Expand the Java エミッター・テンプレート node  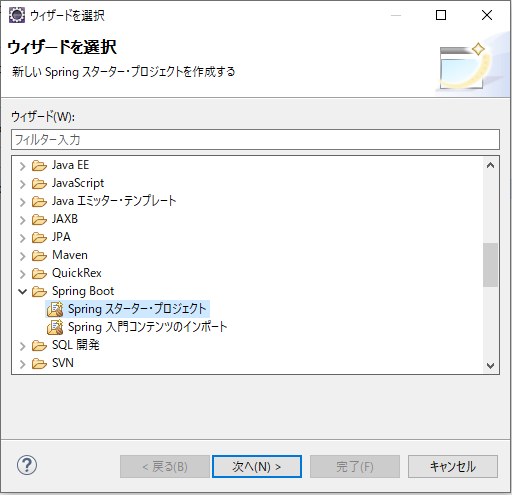(x=22, y=202)
